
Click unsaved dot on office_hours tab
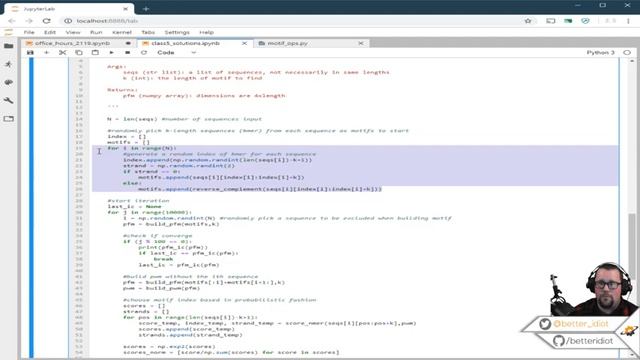point(128,43)
